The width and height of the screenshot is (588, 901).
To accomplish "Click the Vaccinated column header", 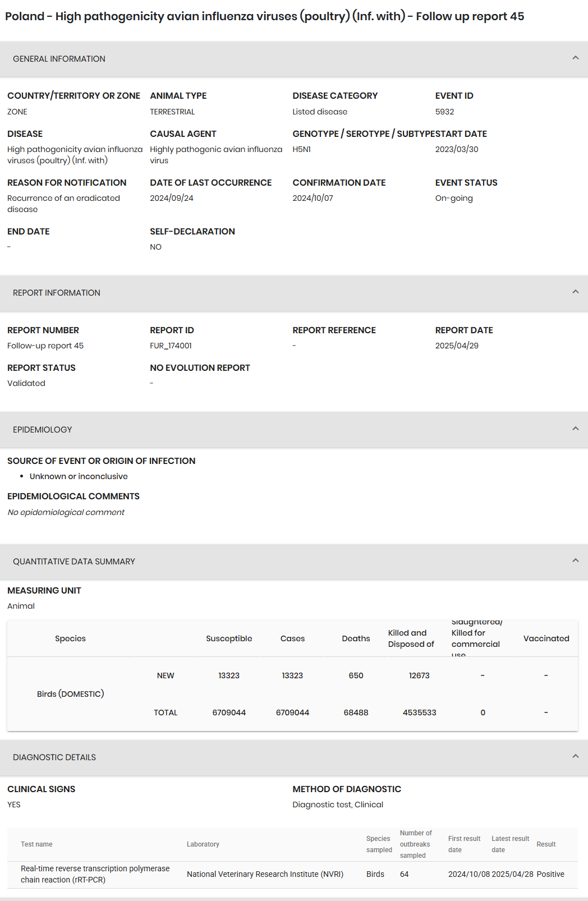I will coord(546,638).
